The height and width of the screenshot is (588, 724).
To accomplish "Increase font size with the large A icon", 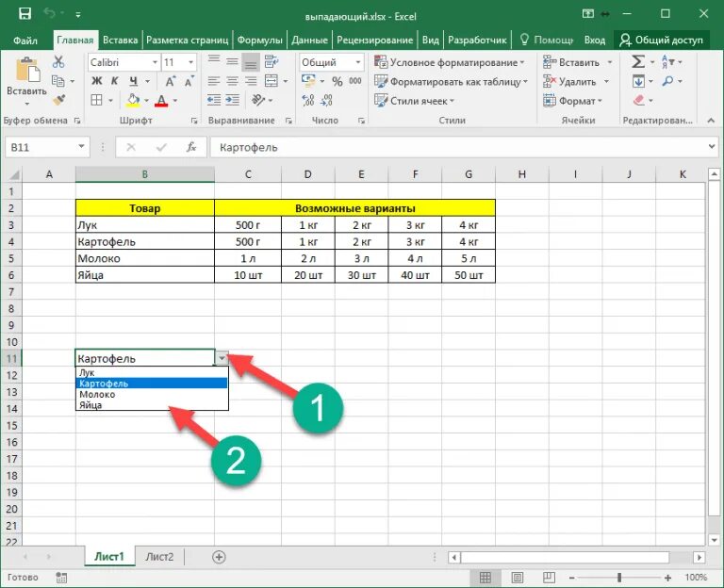I will pyautogui.click(x=171, y=81).
